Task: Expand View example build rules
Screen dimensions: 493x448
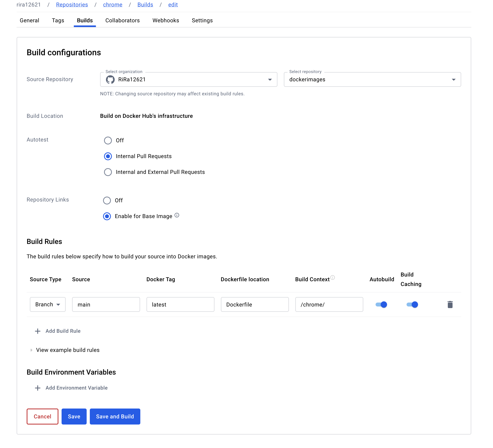Action: point(65,350)
